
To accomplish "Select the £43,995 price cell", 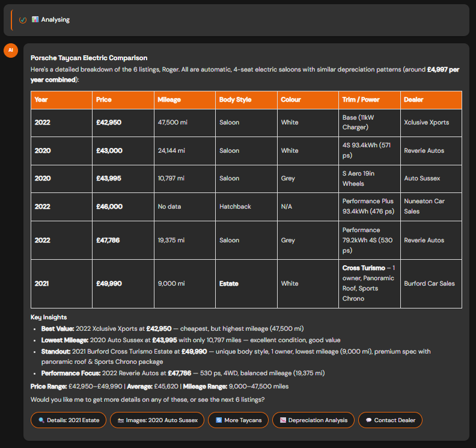I will point(123,179).
